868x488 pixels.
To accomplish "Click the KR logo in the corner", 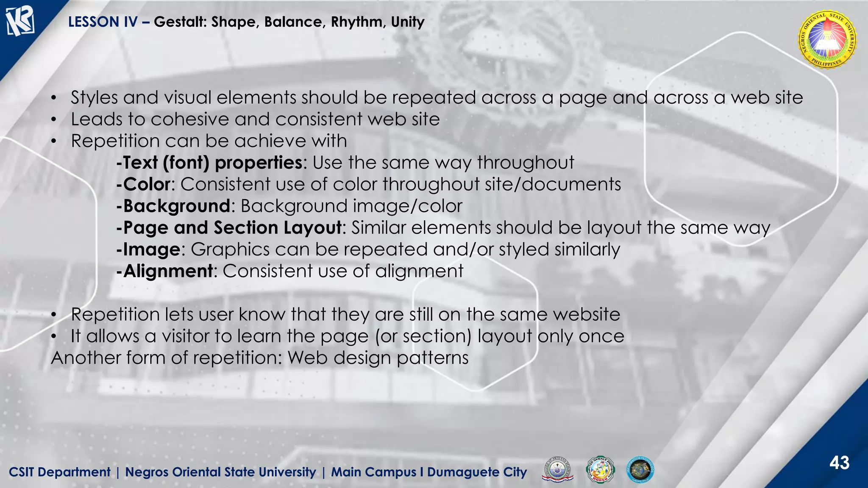I will tap(19, 22).
